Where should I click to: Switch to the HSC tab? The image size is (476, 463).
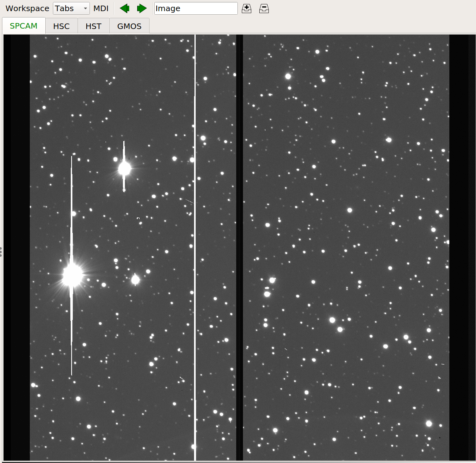[61, 26]
